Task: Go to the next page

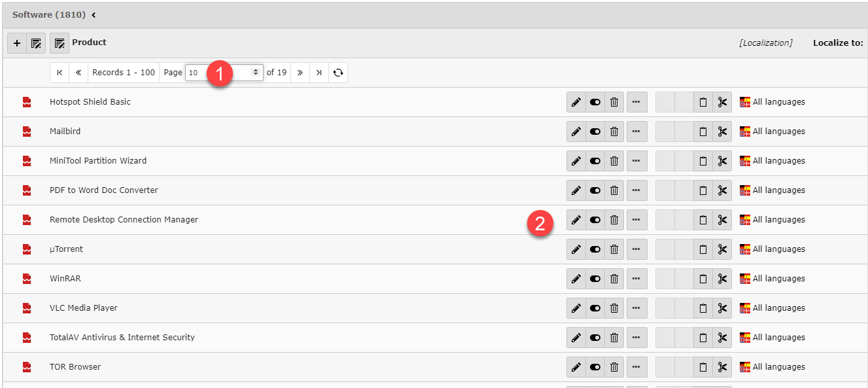Action: 300,73
